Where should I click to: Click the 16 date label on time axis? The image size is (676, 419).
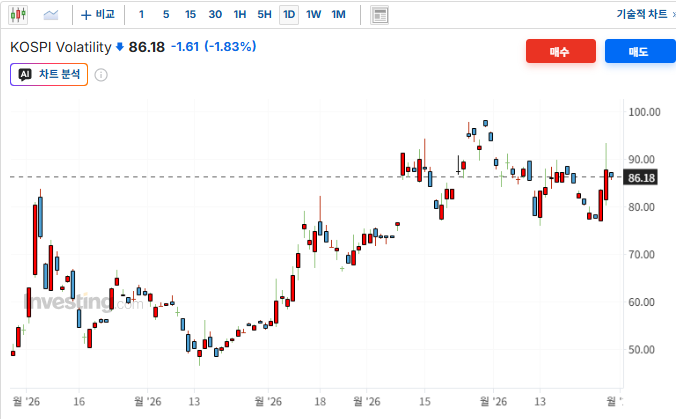79,402
